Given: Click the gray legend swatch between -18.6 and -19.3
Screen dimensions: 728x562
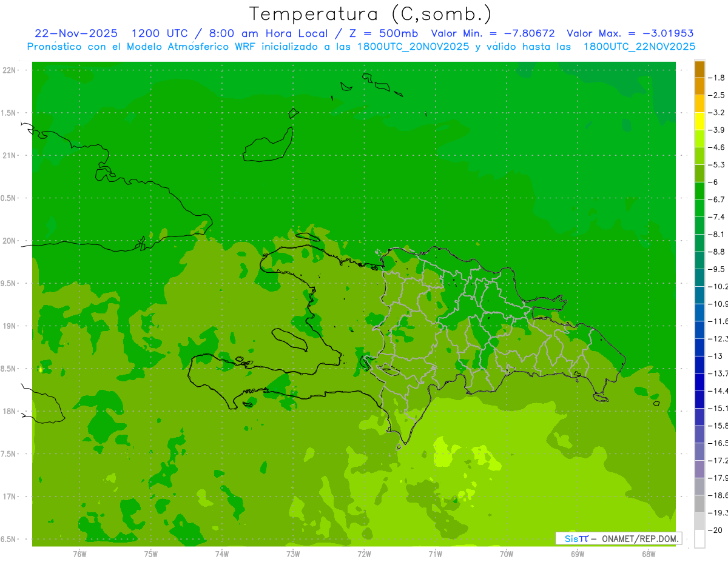Looking at the screenshot, I should point(699,504).
